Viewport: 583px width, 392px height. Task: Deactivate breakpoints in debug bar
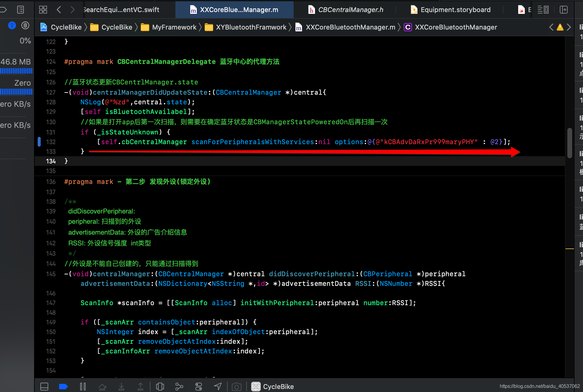(x=63, y=387)
